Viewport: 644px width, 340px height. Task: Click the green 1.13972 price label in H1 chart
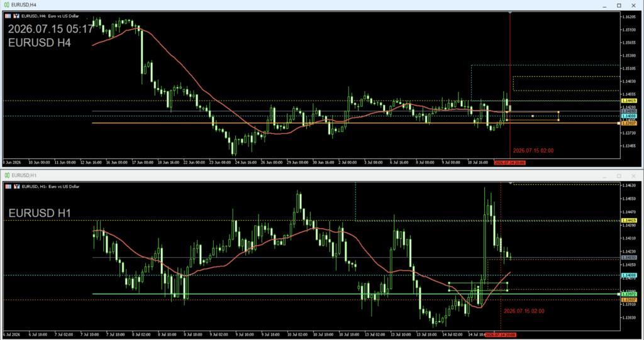tap(629, 294)
